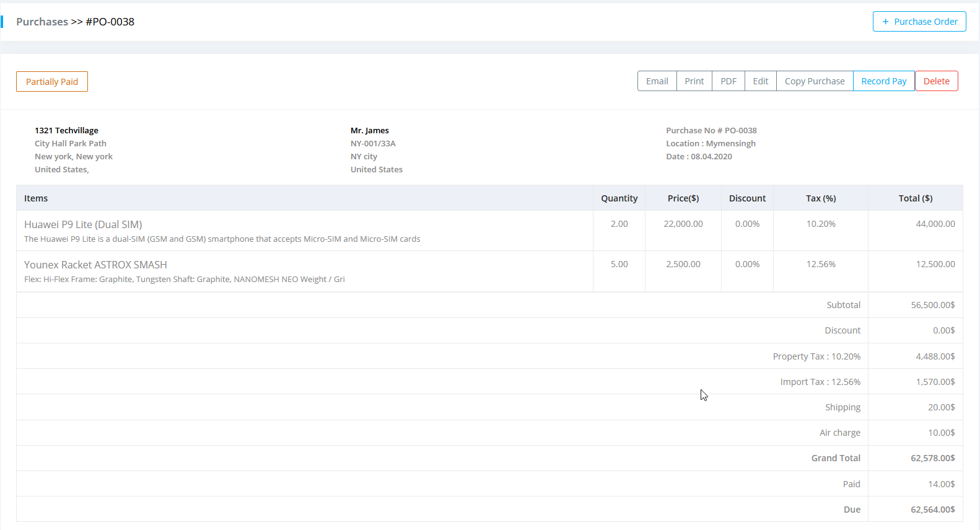The width and height of the screenshot is (980, 530).
Task: Export the purchase as PDF
Action: click(x=728, y=81)
